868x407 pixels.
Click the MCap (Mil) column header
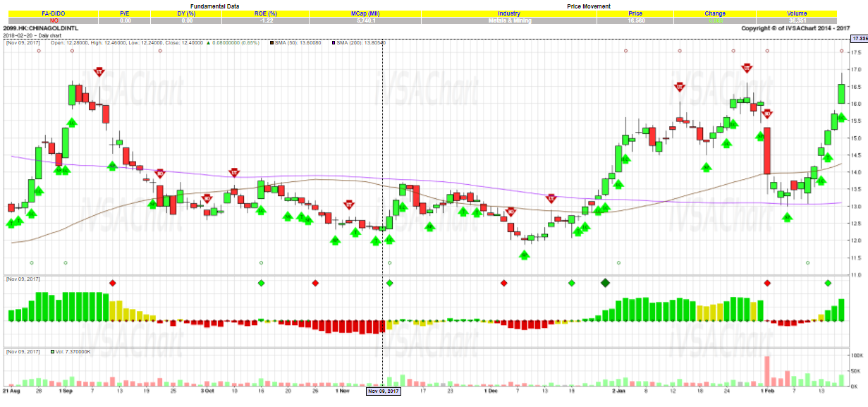366,14
